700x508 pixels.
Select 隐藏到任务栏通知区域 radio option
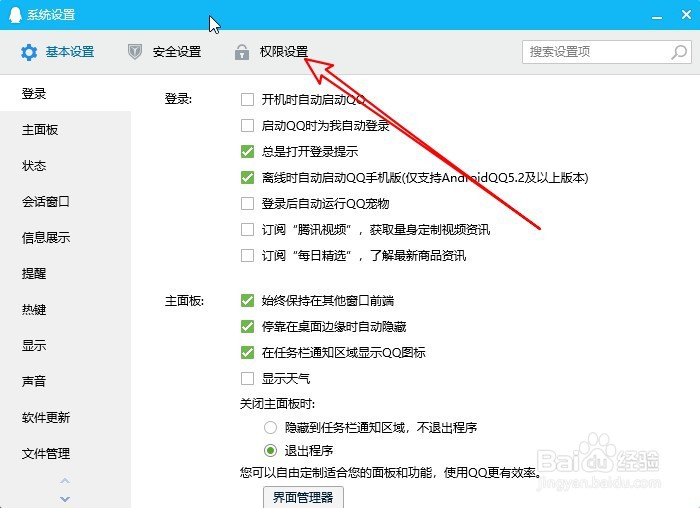tap(270, 428)
